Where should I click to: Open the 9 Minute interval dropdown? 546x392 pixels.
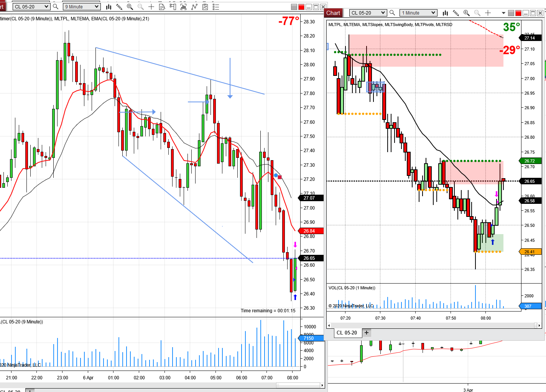pos(82,7)
